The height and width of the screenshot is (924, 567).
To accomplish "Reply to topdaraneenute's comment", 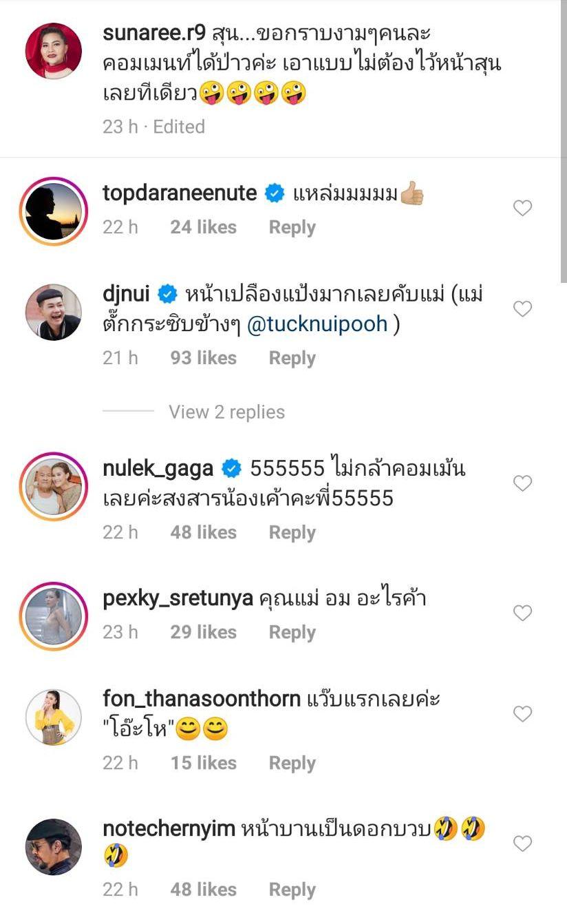I will click(x=292, y=228).
